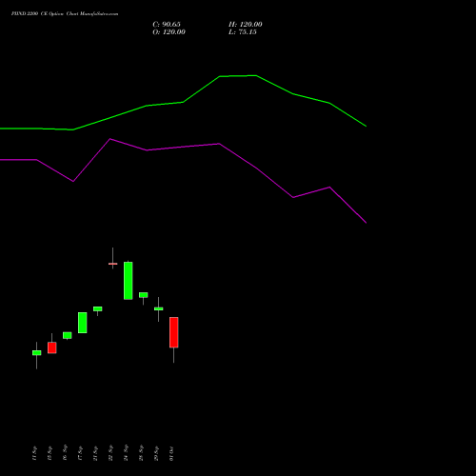The image size is (476, 476).
Task: Select the green candle above 17 Sep
Action: point(83,323)
